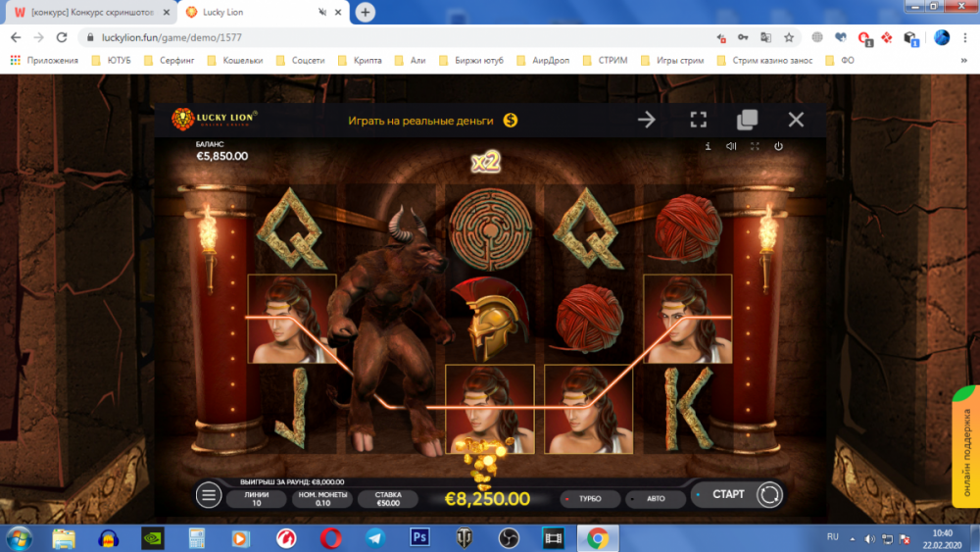Enter fullscreen using the casino header icon
The width and height of the screenshot is (980, 552).
pyautogui.click(x=698, y=120)
